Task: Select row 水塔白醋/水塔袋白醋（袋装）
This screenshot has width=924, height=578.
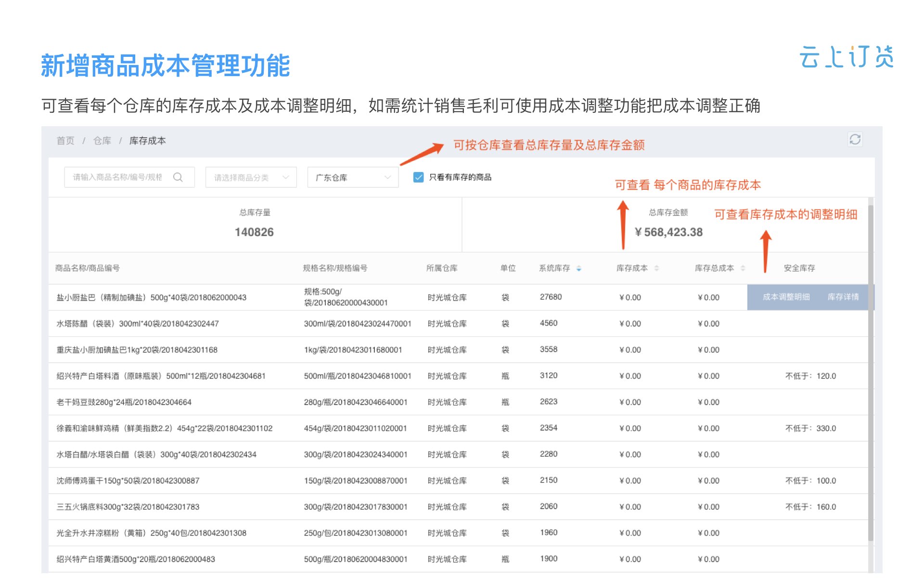Action: pos(458,454)
